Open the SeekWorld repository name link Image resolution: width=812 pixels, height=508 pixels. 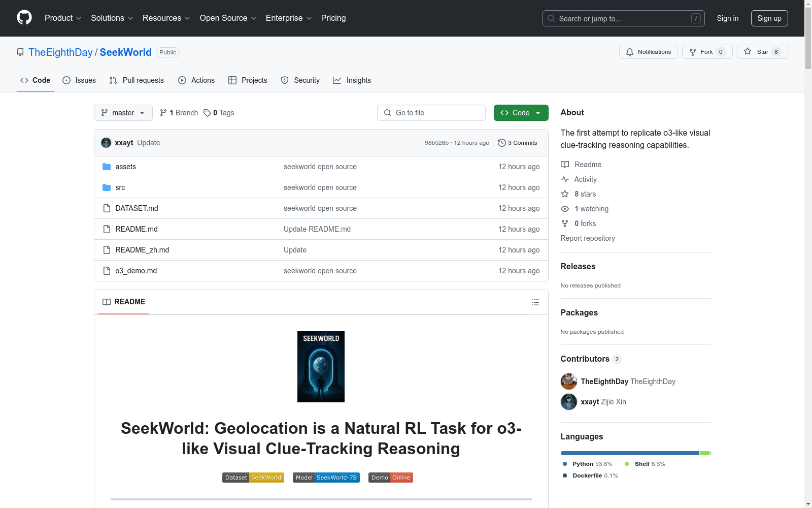coord(125,52)
